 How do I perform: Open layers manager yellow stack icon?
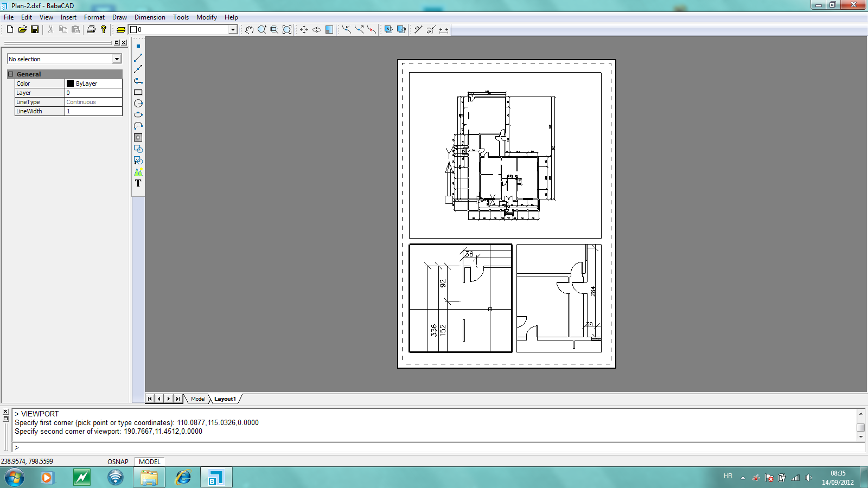[120, 29]
